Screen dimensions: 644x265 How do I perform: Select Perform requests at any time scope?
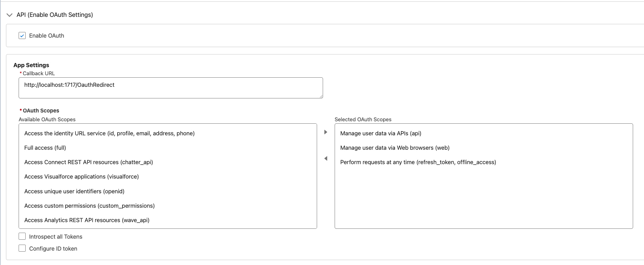tap(418, 162)
